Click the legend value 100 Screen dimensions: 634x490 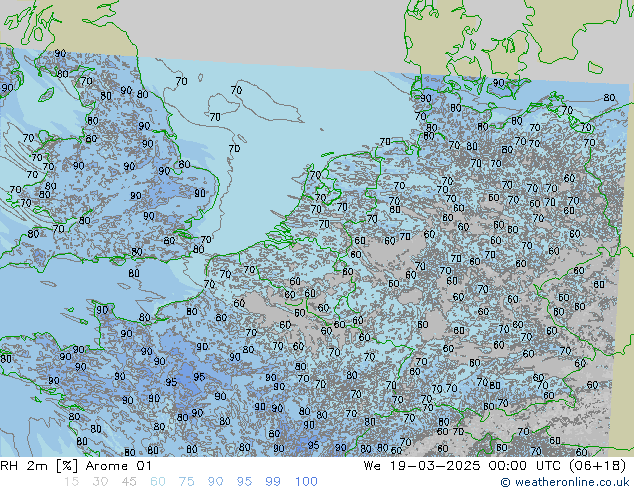pyautogui.click(x=306, y=482)
